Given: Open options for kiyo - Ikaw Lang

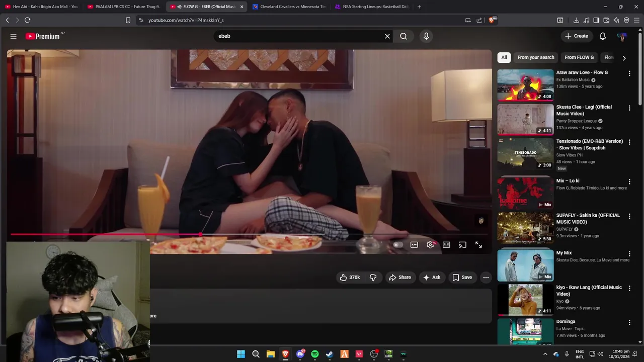Looking at the screenshot, I should 629,288.
